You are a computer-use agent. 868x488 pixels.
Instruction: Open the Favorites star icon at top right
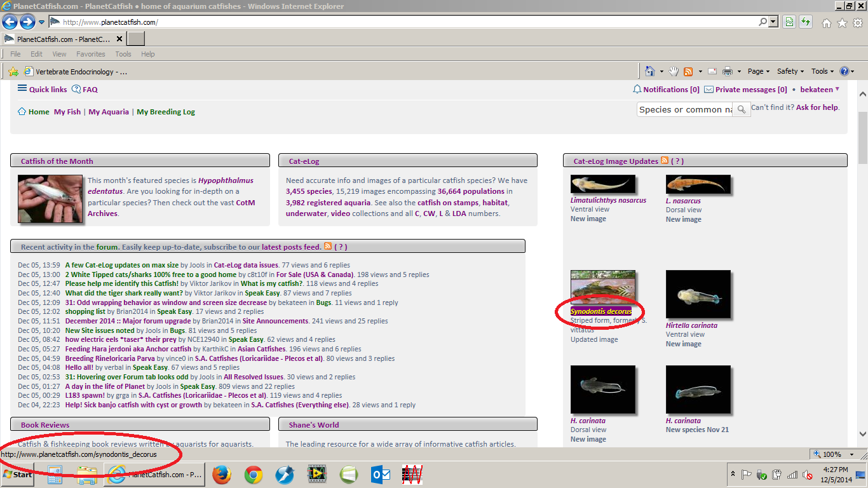point(842,23)
